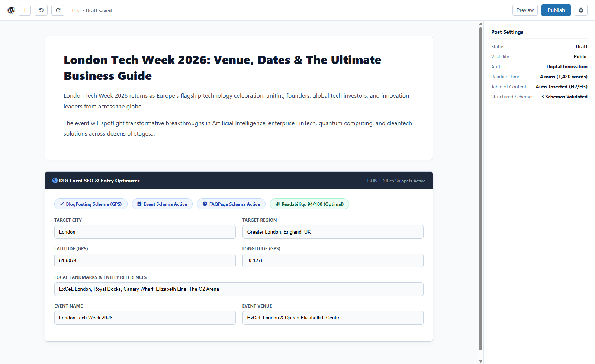Image resolution: width=595 pixels, height=364 pixels.
Task: Click the 'Public' visibility value
Action: tap(580, 56)
